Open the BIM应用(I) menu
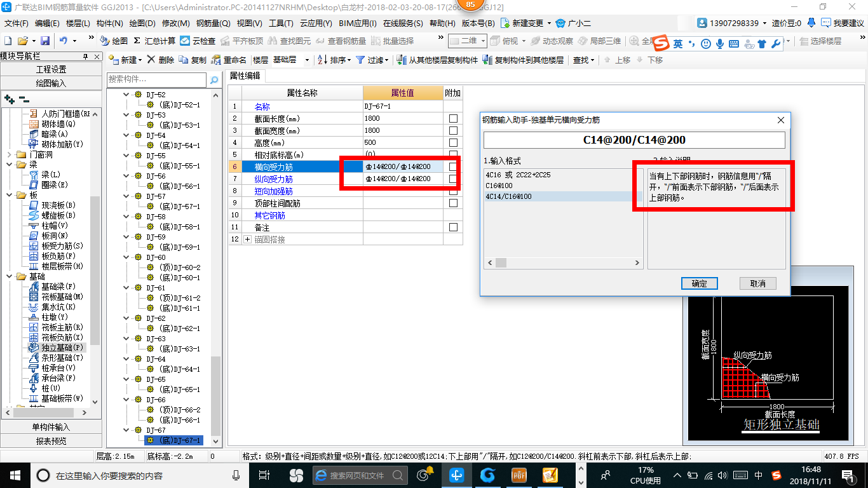The height and width of the screenshot is (488, 868). click(x=358, y=23)
